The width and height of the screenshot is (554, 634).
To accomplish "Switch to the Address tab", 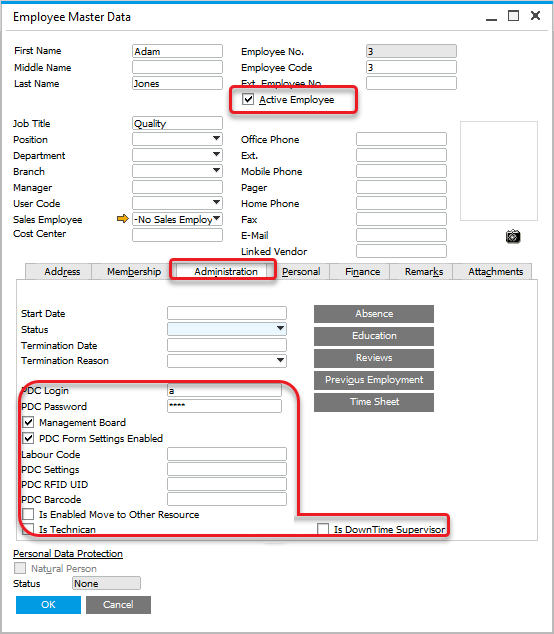I will (59, 271).
